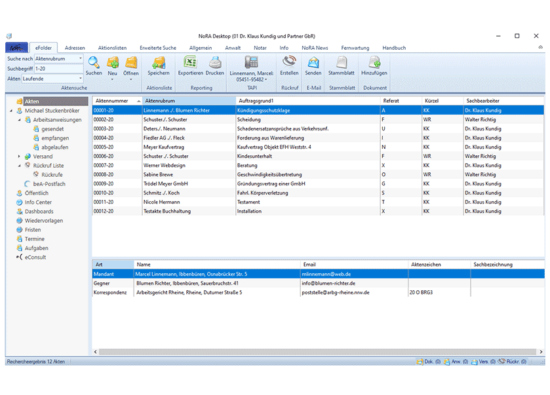Switch to the Notar tab

(260, 48)
